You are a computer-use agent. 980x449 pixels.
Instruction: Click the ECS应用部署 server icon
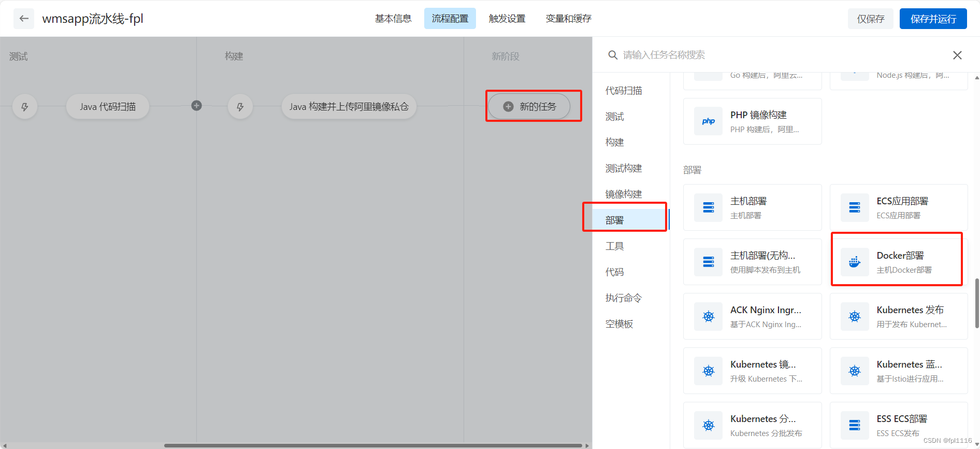click(x=855, y=207)
